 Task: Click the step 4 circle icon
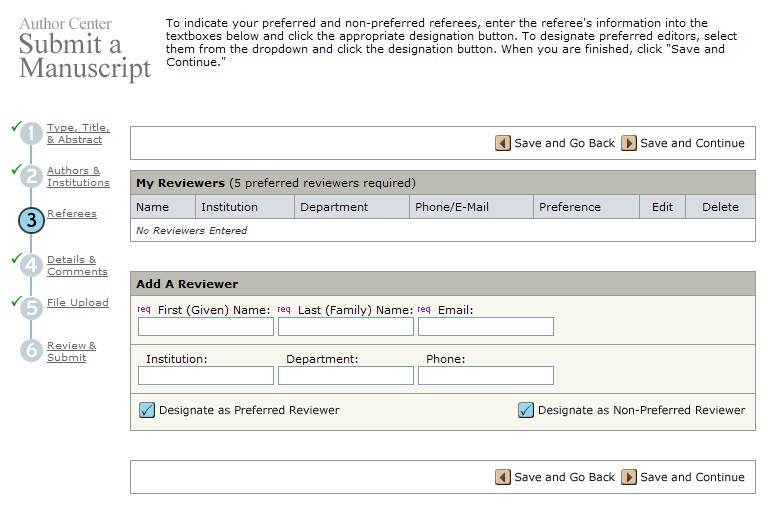(x=32, y=266)
